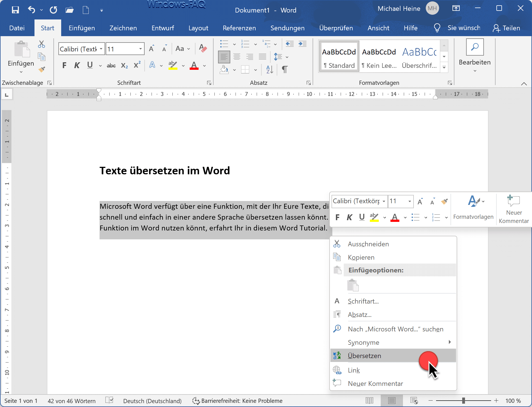Switch to the Einfügen tab

pyautogui.click(x=82, y=28)
